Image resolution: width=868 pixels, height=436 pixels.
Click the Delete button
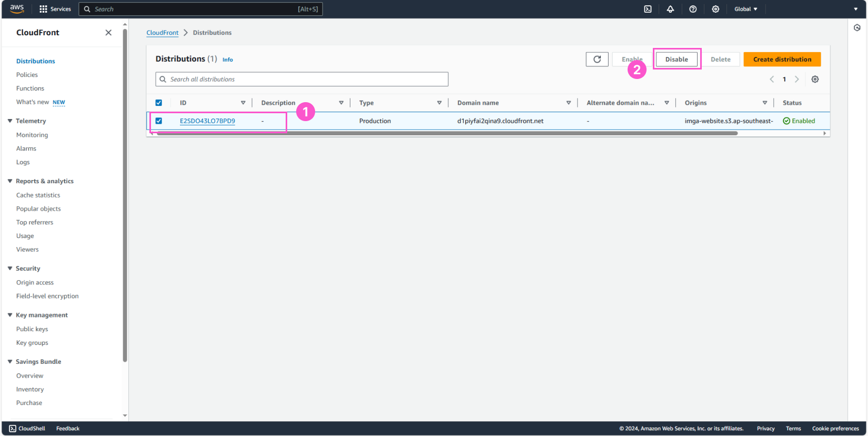[721, 60]
